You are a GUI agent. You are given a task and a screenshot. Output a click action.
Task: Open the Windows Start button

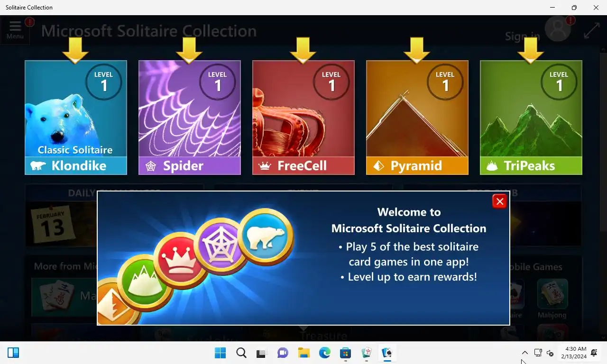(x=220, y=353)
